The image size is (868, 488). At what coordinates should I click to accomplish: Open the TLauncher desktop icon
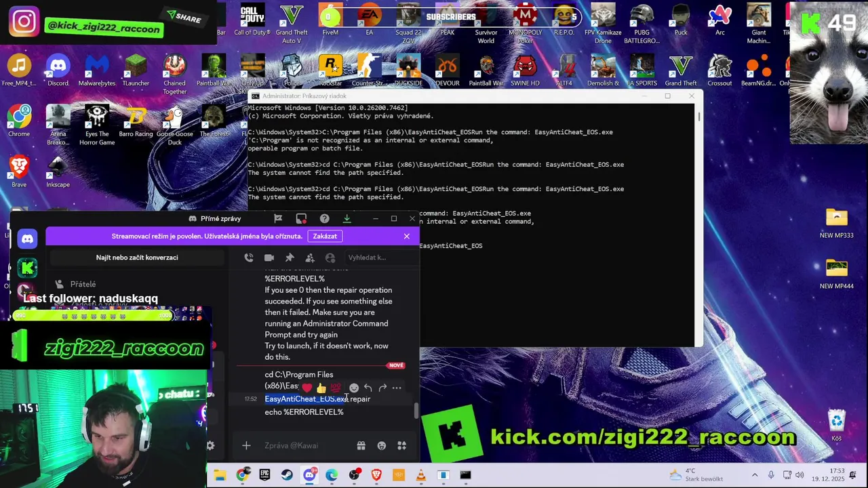(136, 70)
